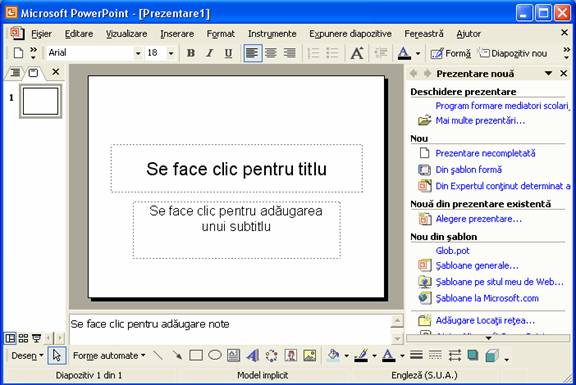The height and width of the screenshot is (385, 576).
Task: Click Șabloane generale link
Action: coord(477,266)
